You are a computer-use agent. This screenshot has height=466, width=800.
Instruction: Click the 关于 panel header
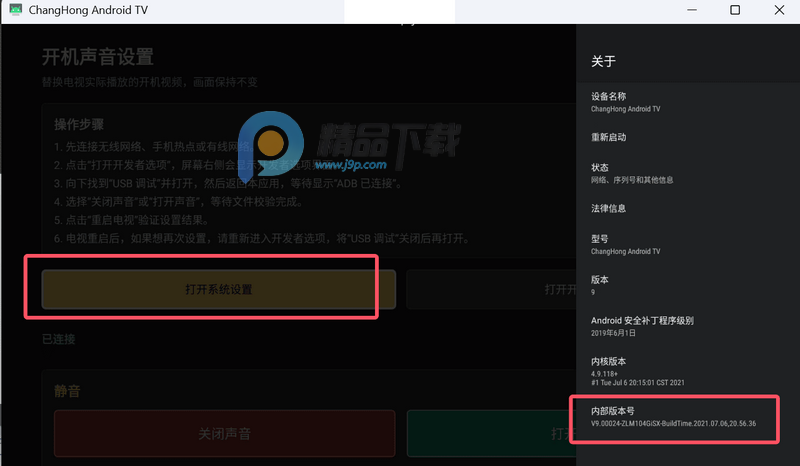tap(604, 62)
